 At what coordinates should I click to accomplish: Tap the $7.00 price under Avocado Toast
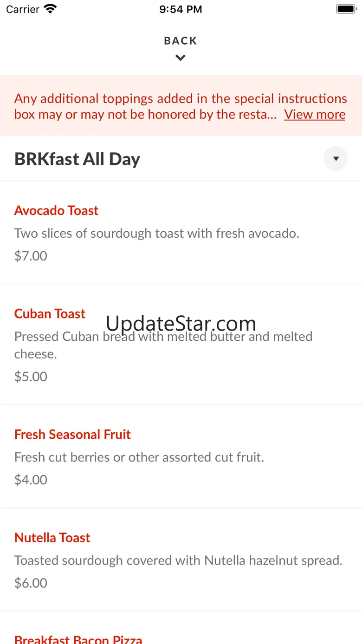31,256
